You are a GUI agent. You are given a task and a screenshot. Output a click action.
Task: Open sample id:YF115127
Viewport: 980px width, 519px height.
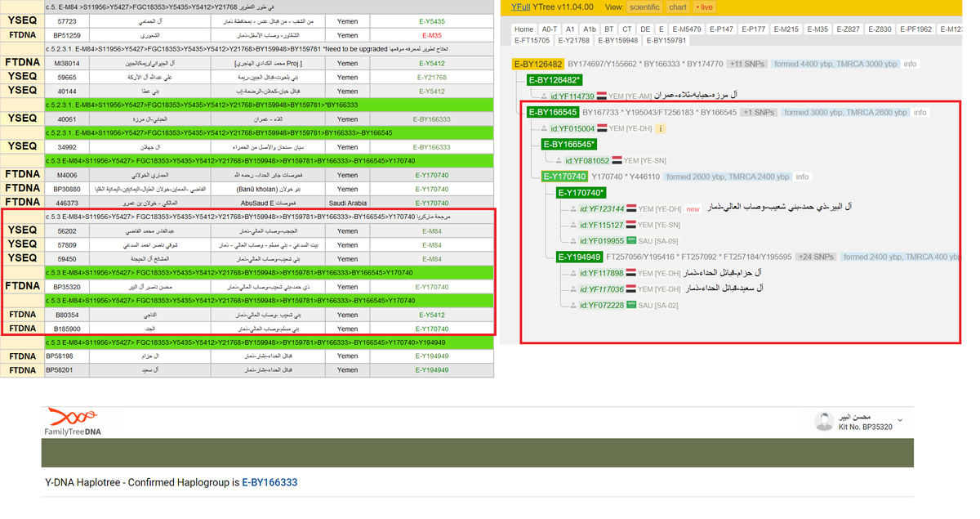(603, 225)
